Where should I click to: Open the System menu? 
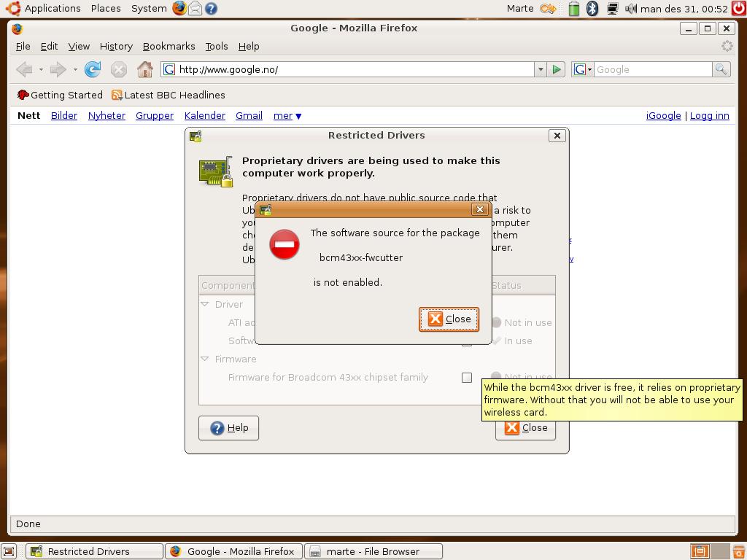149,8
